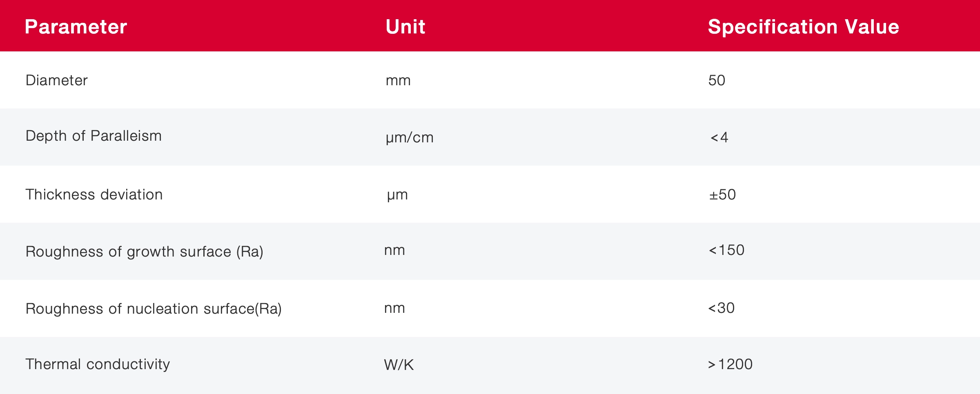Screen dimensions: 980x394
Task: Click the Thermal conductivity cell
Action: click(98, 364)
